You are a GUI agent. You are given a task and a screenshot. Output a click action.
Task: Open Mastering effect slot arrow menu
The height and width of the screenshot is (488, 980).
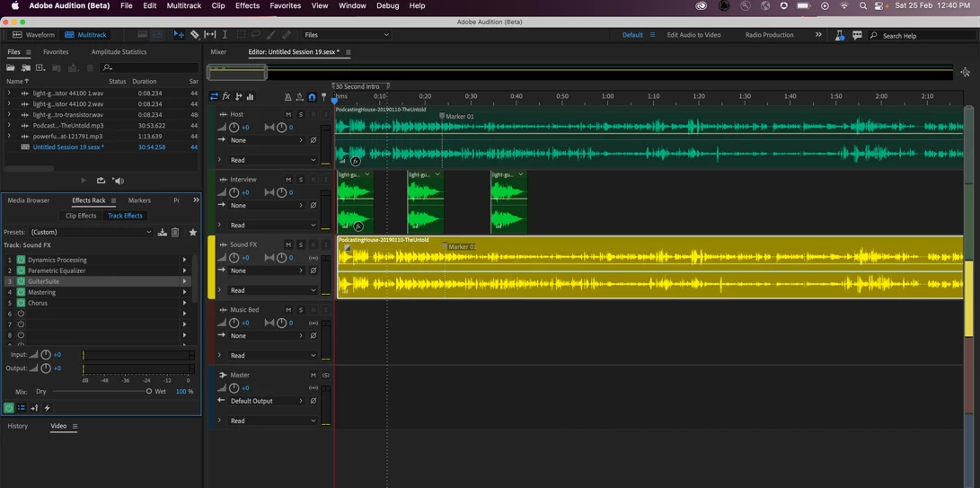184,292
